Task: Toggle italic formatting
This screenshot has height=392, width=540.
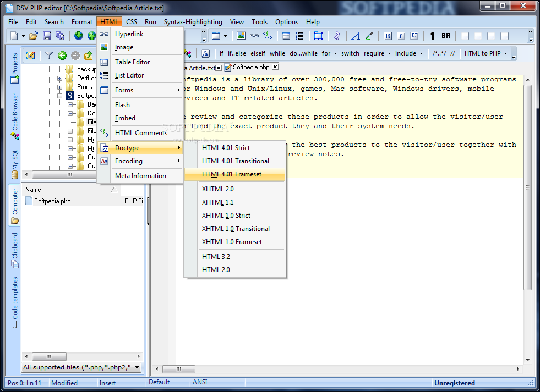Action: [x=401, y=36]
